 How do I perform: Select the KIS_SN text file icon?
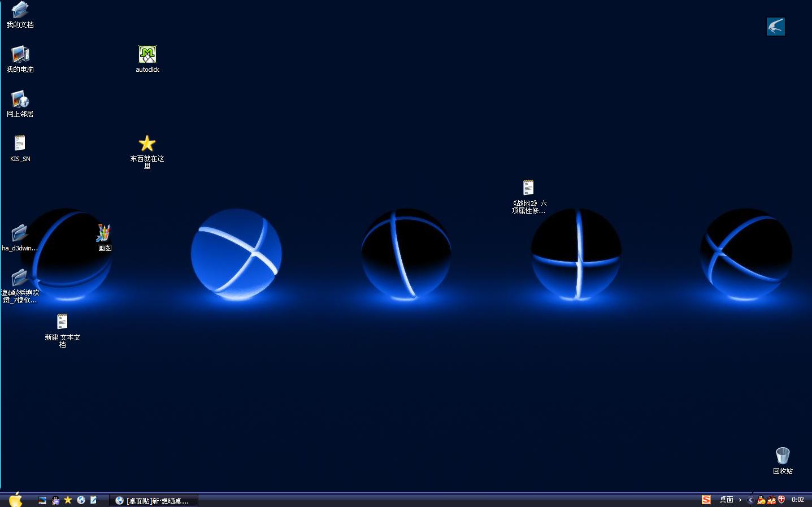pos(20,148)
